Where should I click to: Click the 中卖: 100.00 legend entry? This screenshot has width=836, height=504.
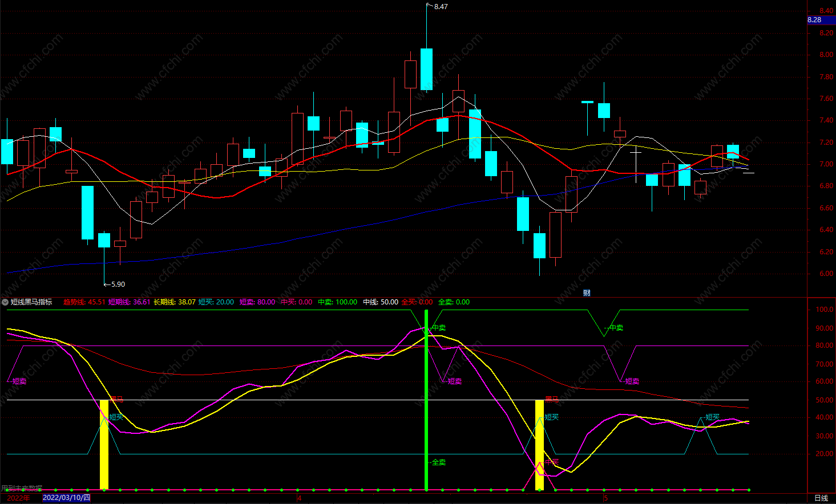point(337,302)
